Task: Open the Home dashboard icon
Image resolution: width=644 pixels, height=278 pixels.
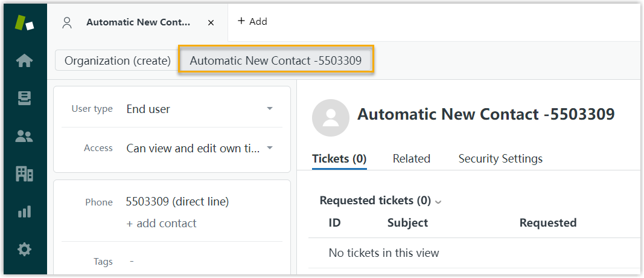Action: [24, 60]
